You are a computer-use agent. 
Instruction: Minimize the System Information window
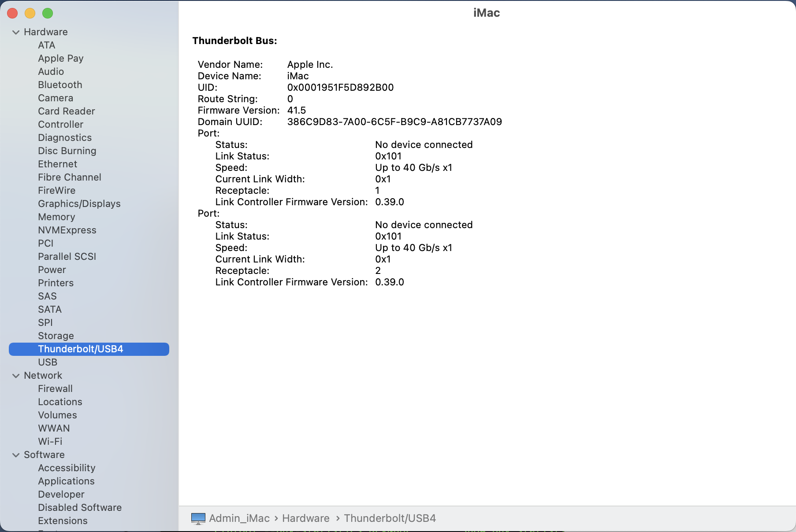pos(30,13)
